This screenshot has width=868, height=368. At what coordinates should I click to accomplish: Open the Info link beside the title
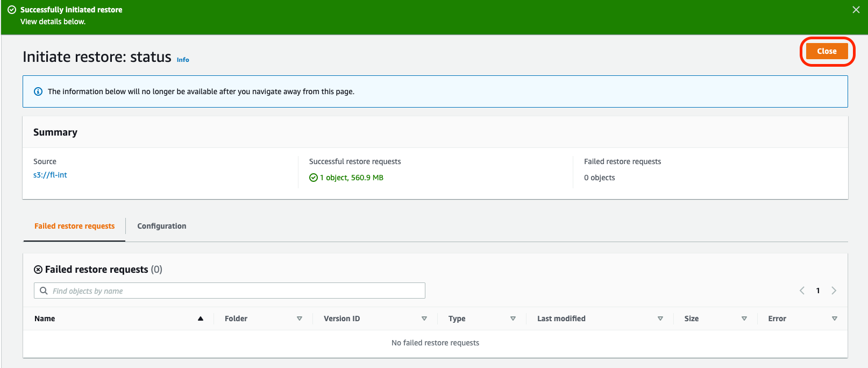[x=183, y=60]
